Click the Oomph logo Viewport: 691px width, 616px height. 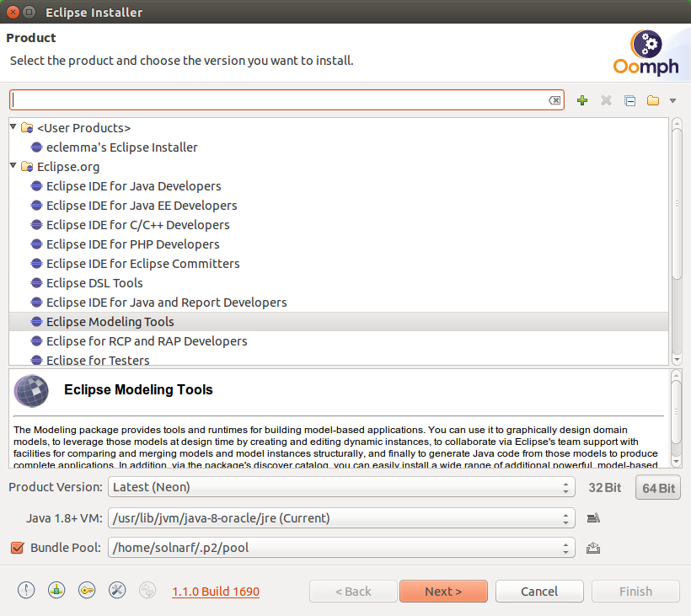click(646, 52)
